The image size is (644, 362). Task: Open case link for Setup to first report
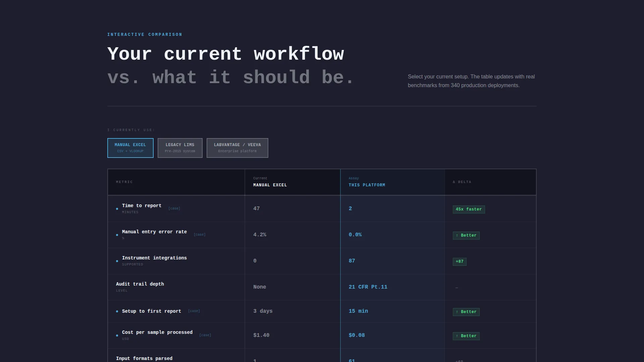click(x=194, y=311)
